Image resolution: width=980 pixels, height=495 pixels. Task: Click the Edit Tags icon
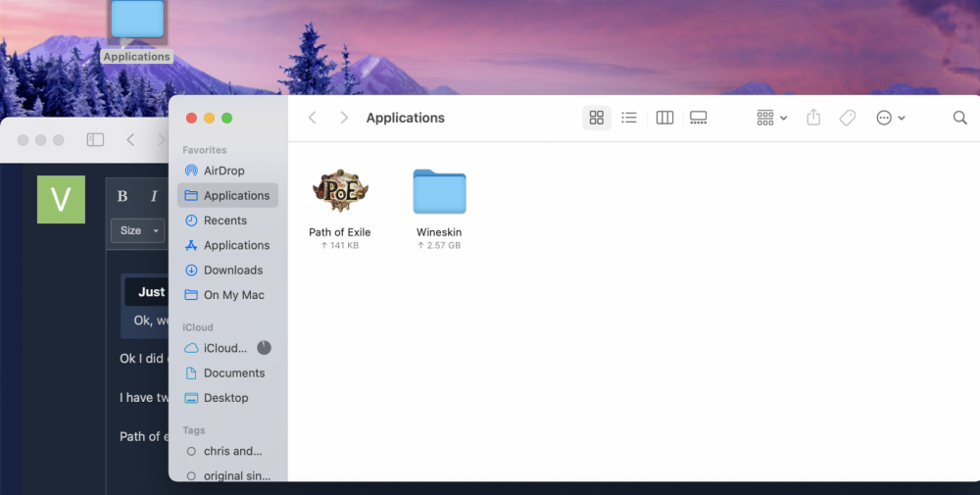[848, 118]
